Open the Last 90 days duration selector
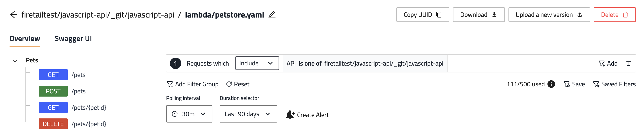 tap(248, 114)
